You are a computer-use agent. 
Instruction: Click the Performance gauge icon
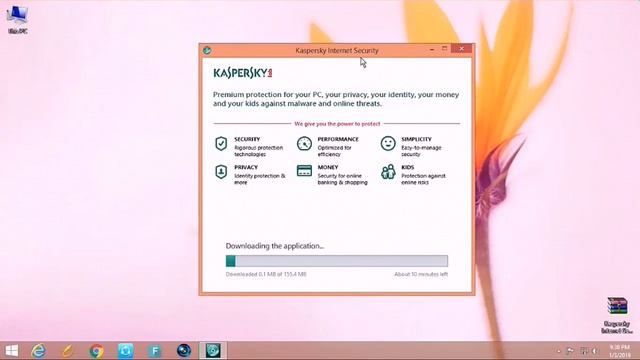click(304, 144)
